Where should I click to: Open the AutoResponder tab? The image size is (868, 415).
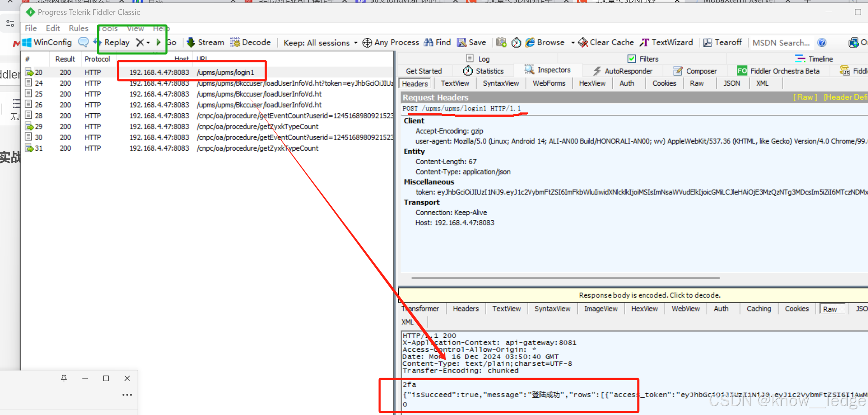point(623,71)
